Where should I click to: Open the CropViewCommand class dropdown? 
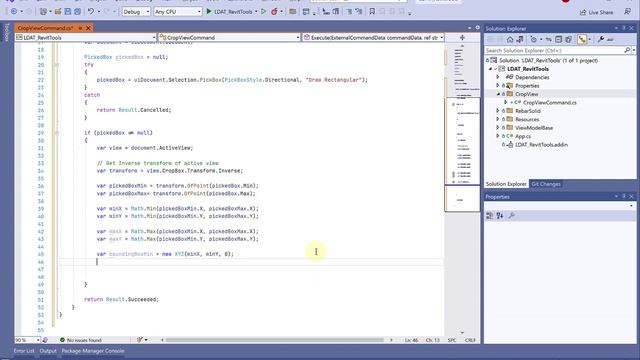click(230, 38)
